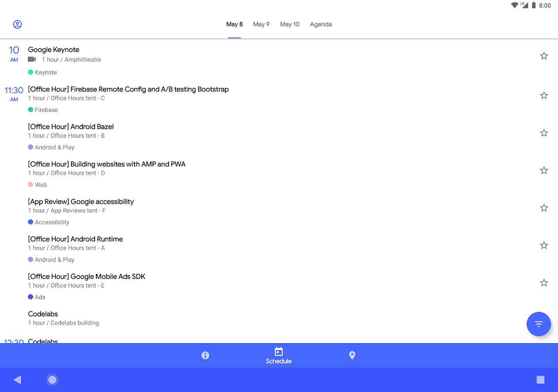The image size is (558, 392).
Task: Tap the recent apps square button
Action: 541,380
